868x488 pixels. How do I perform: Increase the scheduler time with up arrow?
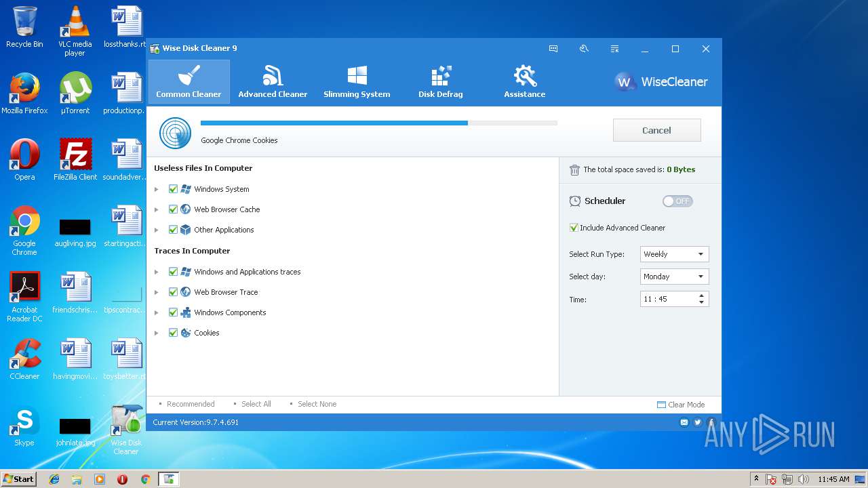(701, 296)
